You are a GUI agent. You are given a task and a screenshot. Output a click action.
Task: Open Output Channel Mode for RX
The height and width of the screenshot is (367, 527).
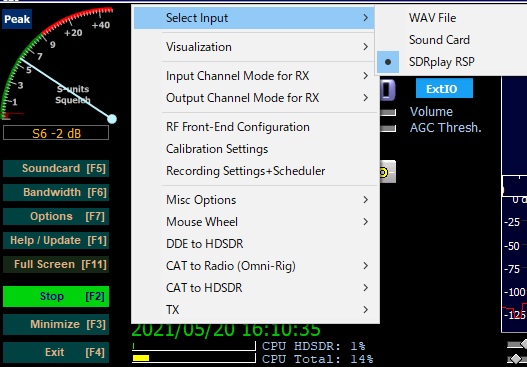click(254, 98)
